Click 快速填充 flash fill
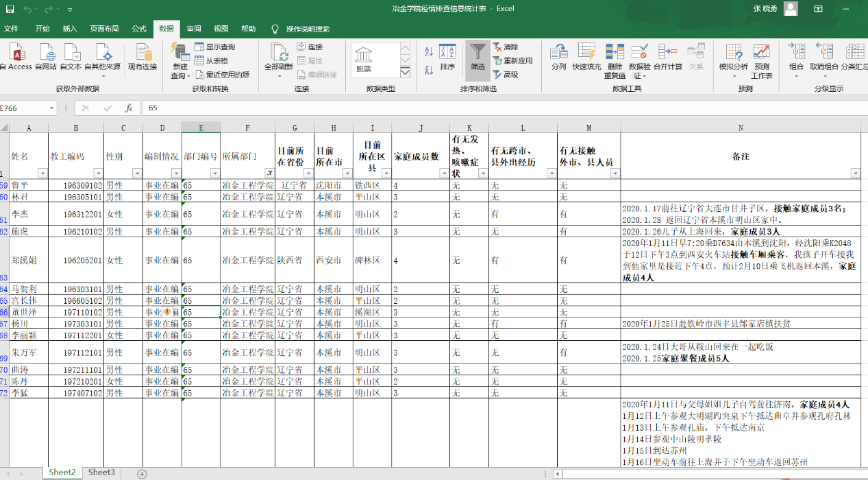 (586, 57)
